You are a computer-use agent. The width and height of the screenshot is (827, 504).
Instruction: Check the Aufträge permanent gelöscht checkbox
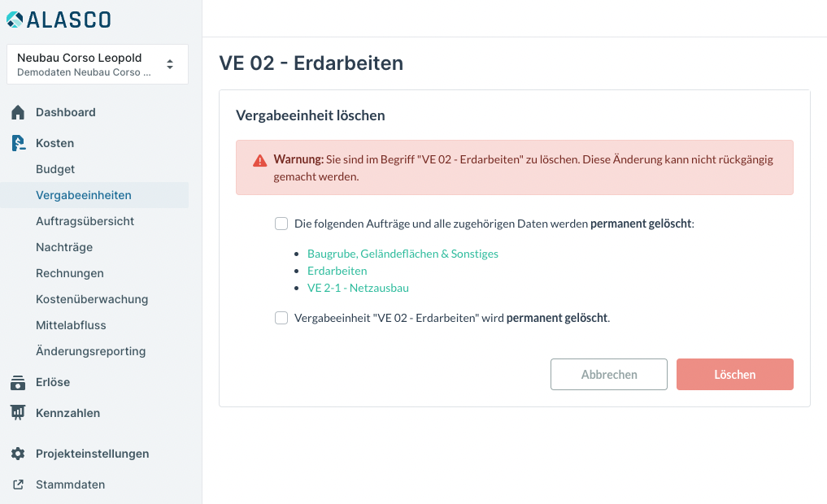coord(281,224)
